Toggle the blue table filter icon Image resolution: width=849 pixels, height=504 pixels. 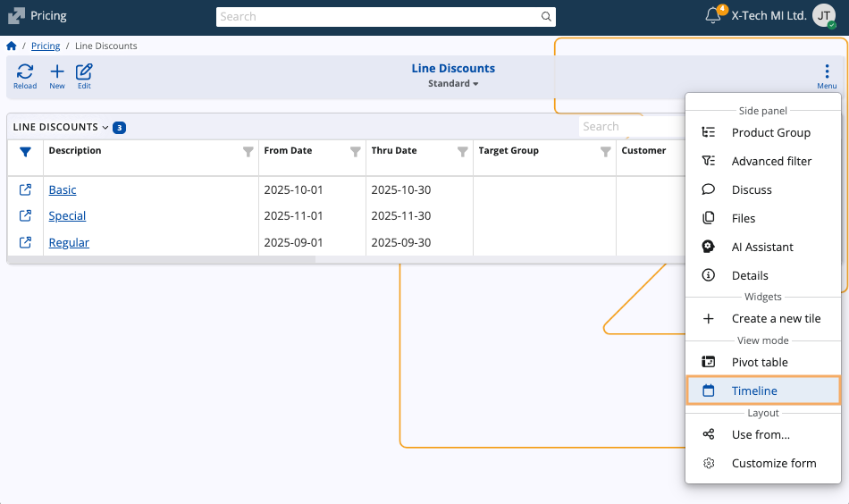[x=25, y=152]
